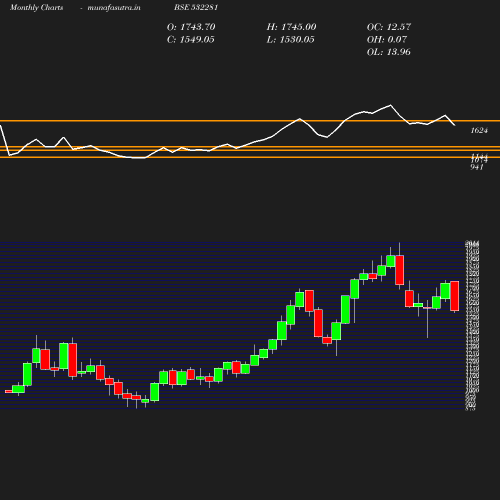Screen dimensions: 500x500
Task: Click the 'Monthly Charts' title text
Action: pos(37,7)
